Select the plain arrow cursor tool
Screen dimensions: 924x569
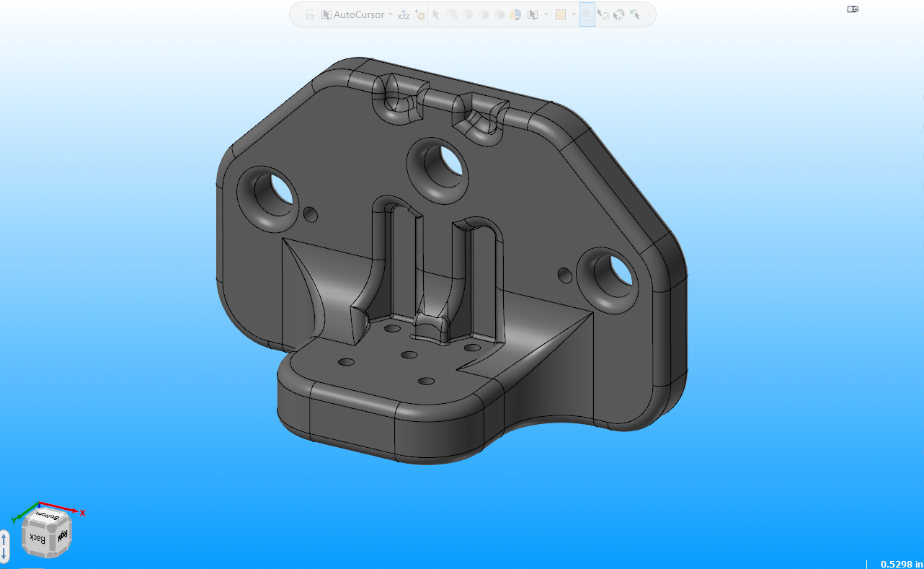[x=436, y=14]
